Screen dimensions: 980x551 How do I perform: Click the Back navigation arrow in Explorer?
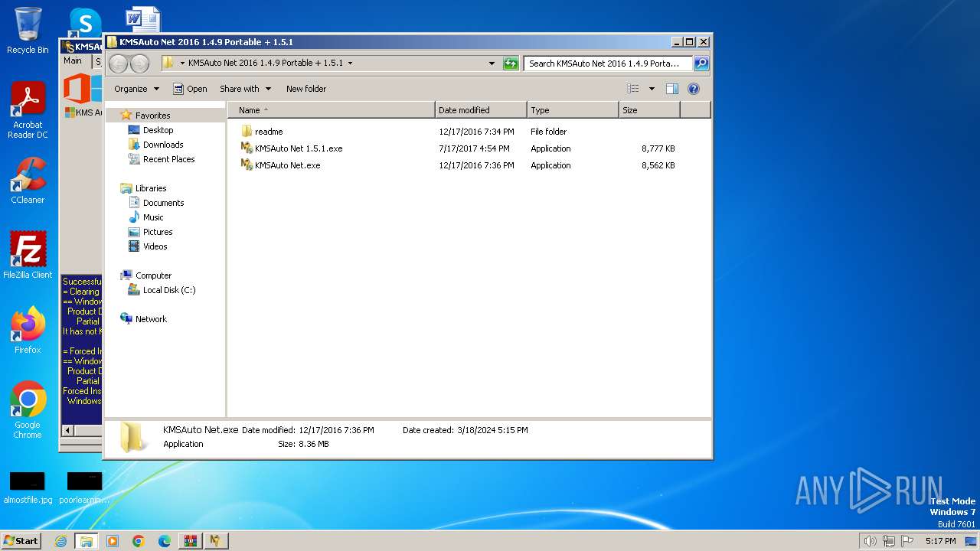(x=119, y=64)
